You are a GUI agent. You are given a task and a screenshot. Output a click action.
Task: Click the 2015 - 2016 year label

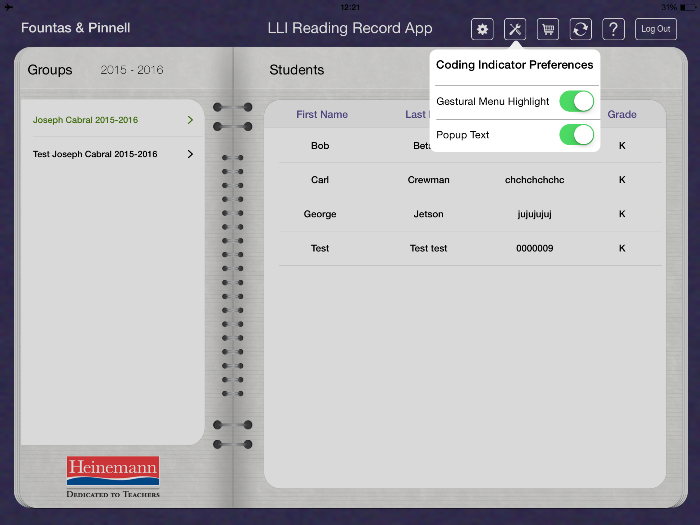(132, 70)
